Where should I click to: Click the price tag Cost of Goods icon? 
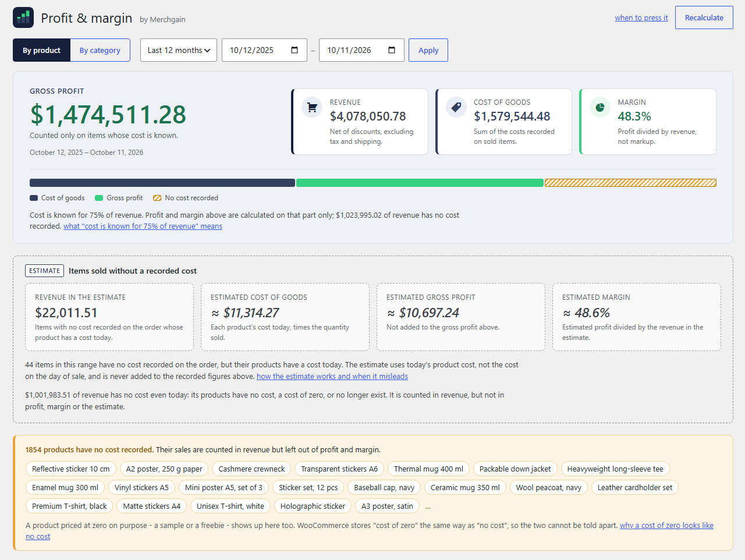click(x=456, y=107)
